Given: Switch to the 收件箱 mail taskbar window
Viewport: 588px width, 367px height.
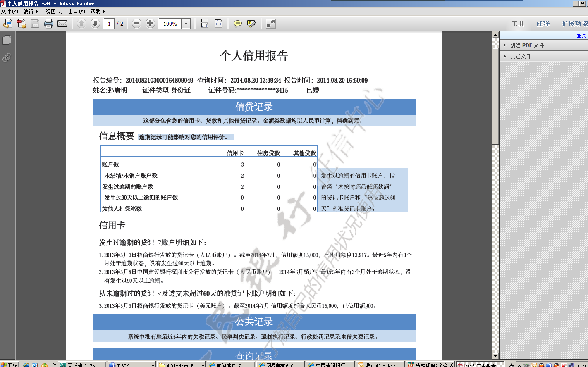Looking at the screenshot, I should pos(380,365).
